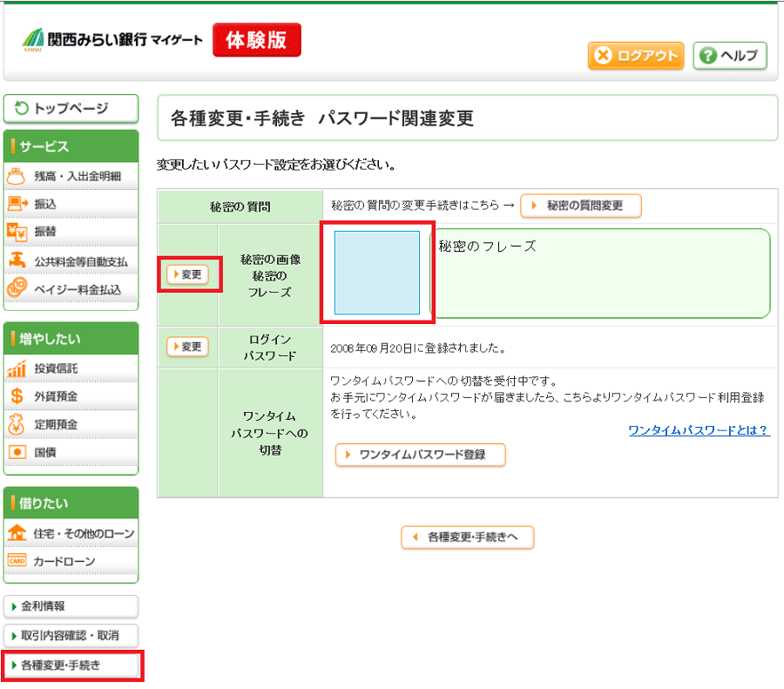Click the ログインパスワード row label

coord(270,348)
